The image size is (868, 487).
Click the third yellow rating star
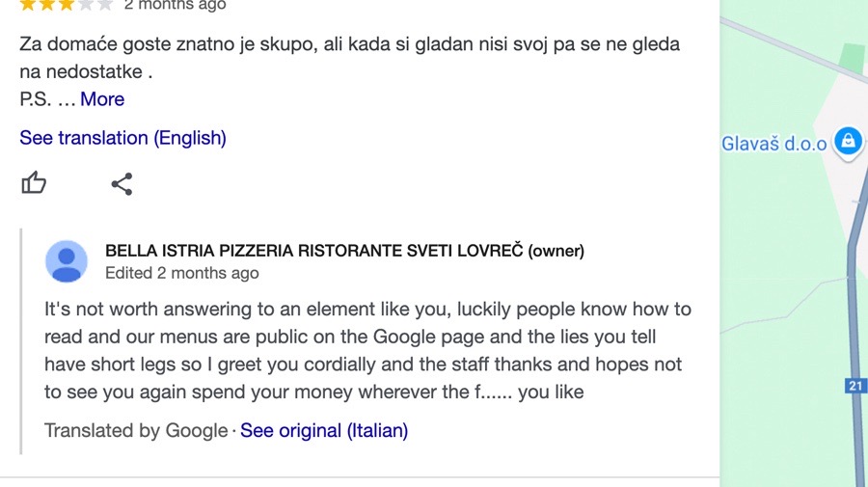click(67, 5)
